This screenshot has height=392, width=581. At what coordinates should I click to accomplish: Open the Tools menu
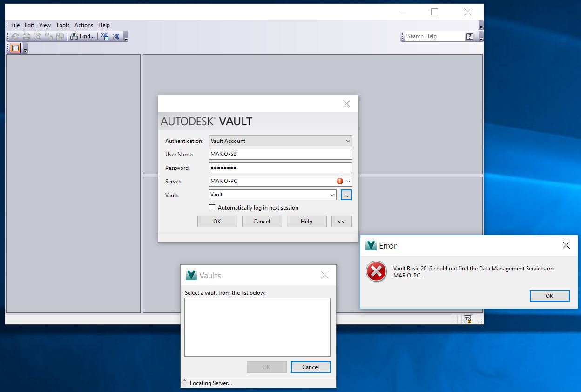pyautogui.click(x=62, y=25)
